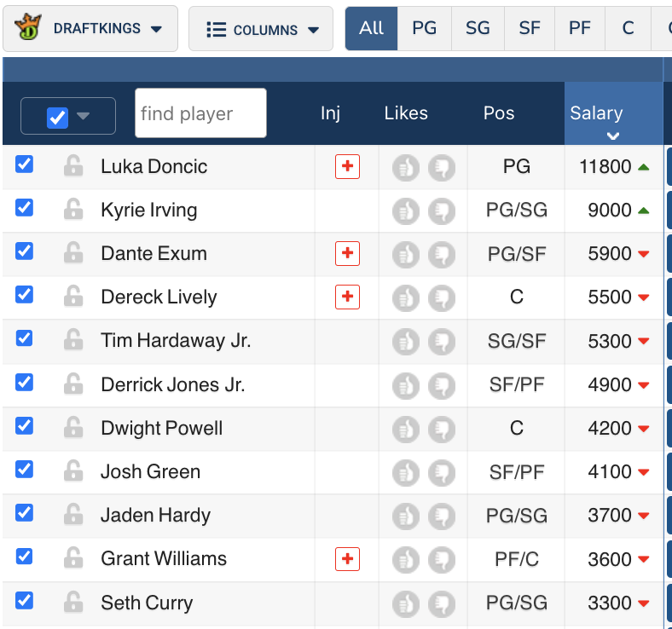Viewport: 672px width, 629px height.
Task: Click Dwight Powell's 4200 salary
Action: [x=610, y=428]
